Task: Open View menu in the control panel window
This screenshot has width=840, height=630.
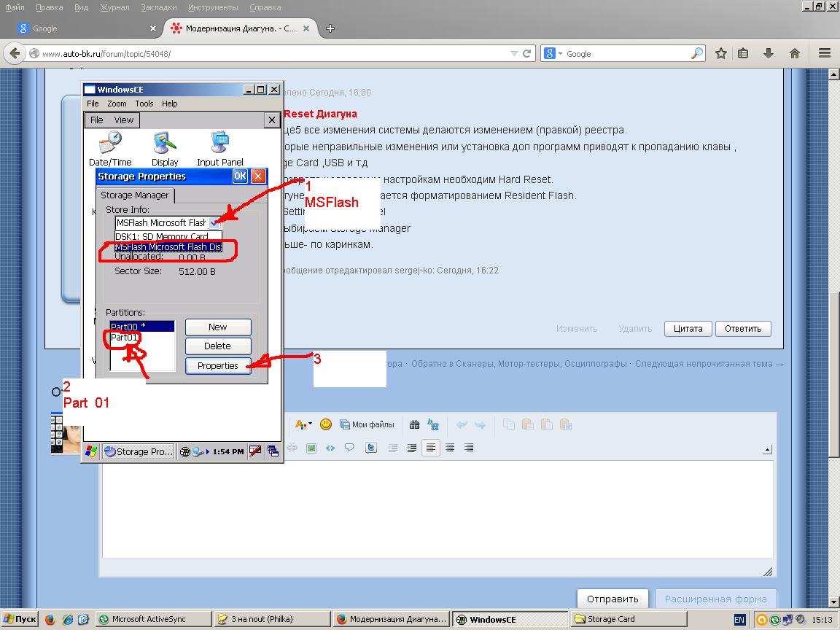Action: (124, 120)
